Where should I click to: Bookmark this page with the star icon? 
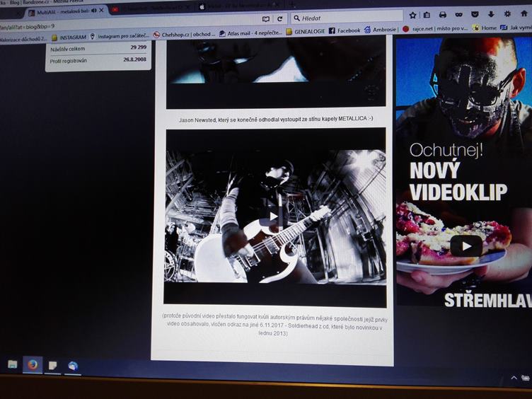[x=412, y=16]
